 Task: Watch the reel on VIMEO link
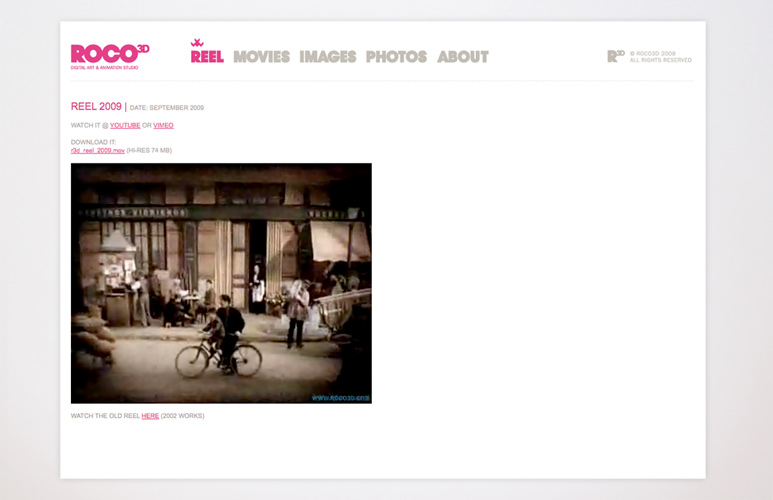click(163, 125)
